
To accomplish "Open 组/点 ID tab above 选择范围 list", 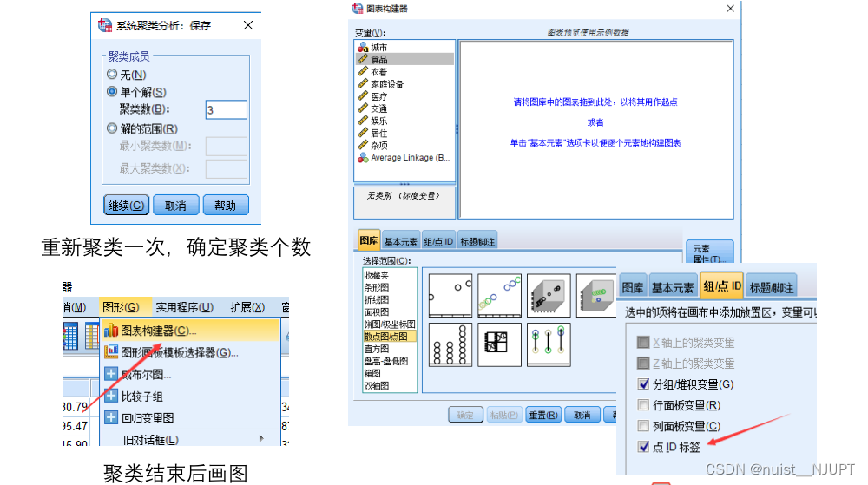I will coord(438,241).
